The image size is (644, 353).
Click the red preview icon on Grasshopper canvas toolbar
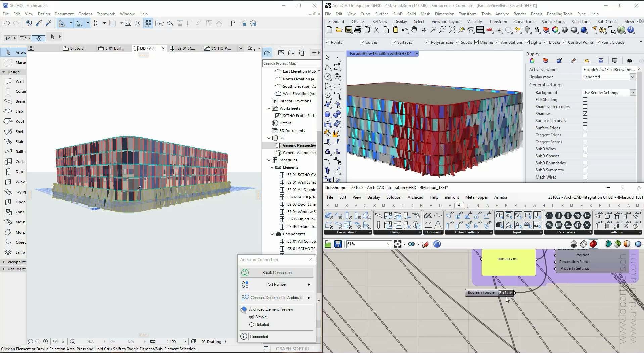[593, 244]
